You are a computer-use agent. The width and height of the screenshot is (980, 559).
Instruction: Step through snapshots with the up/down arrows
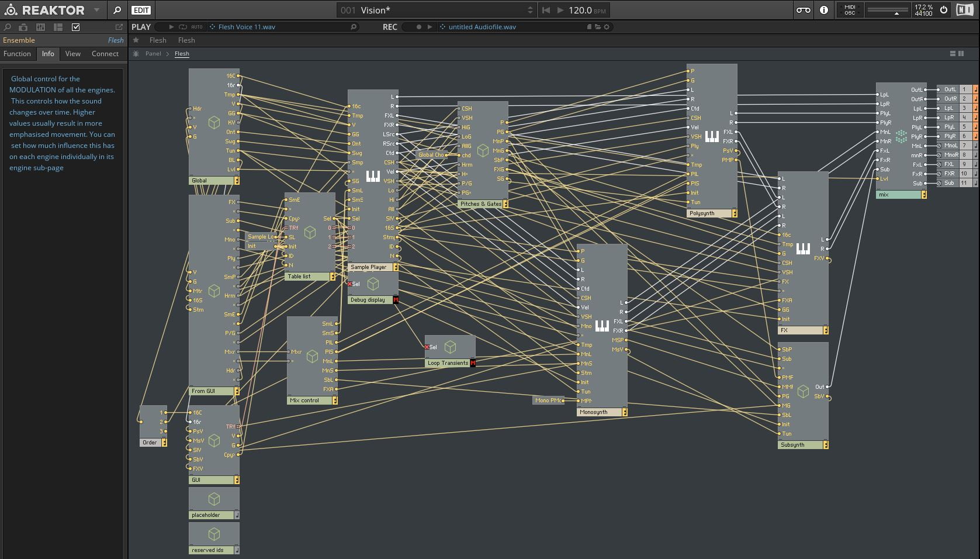tap(530, 10)
